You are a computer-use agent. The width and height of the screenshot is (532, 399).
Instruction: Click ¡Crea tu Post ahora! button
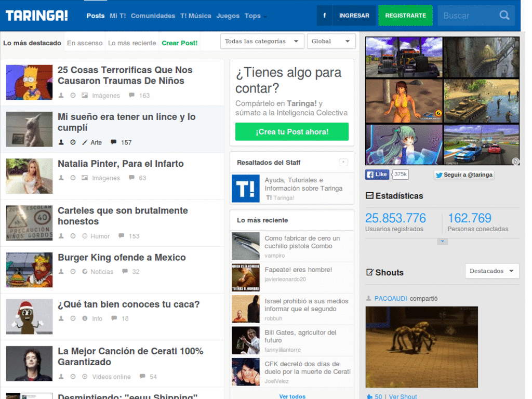pyautogui.click(x=292, y=131)
